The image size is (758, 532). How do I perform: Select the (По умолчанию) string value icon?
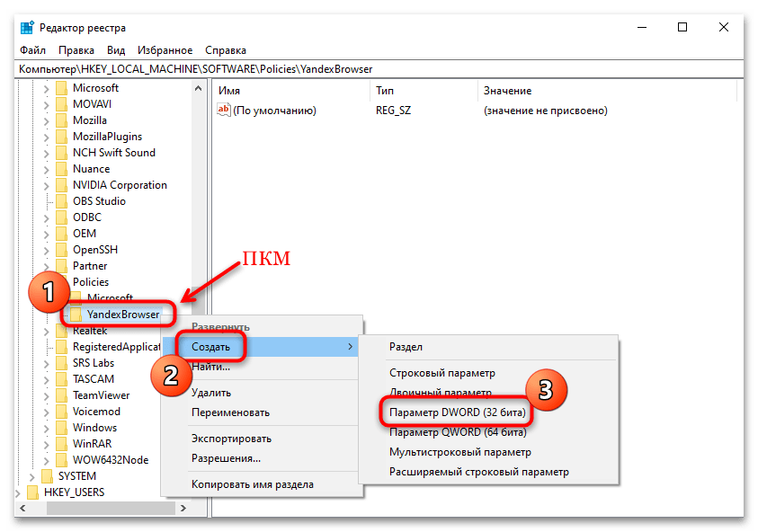click(224, 111)
